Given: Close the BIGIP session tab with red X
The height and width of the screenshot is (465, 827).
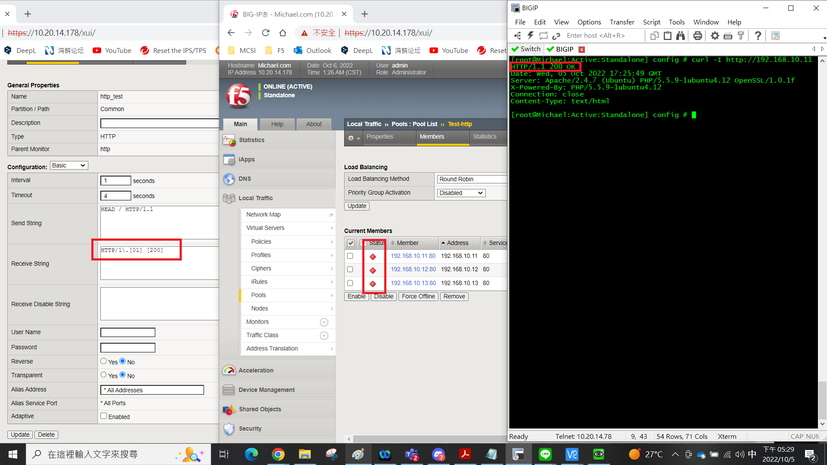Looking at the screenshot, I should 580,49.
